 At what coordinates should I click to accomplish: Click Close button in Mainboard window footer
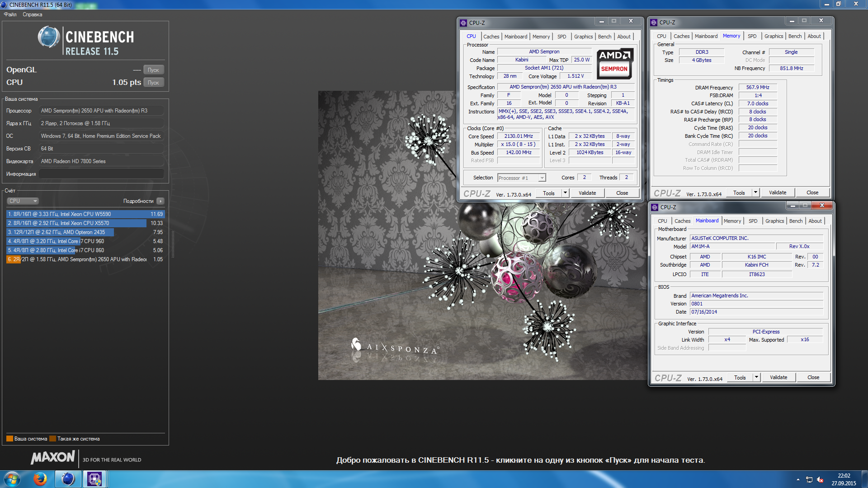(x=813, y=377)
